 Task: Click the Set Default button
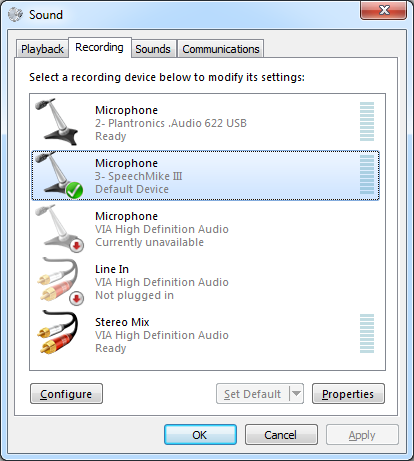click(252, 394)
